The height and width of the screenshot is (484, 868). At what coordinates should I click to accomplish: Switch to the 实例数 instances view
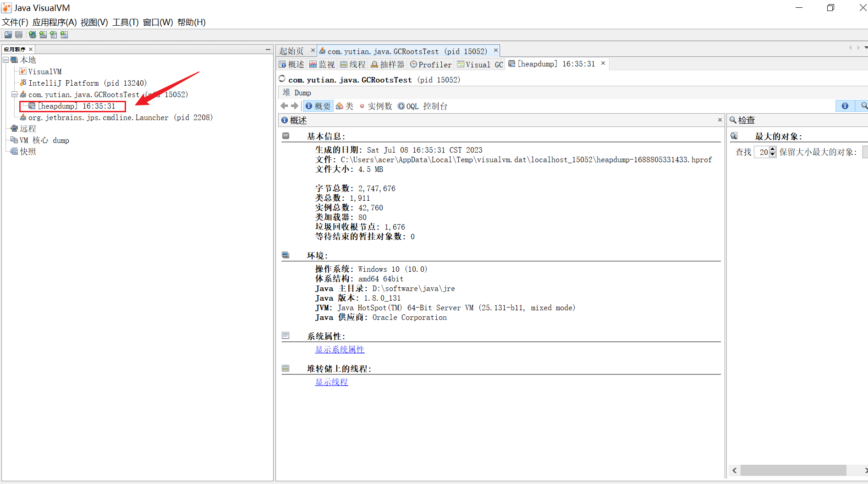[376, 106]
